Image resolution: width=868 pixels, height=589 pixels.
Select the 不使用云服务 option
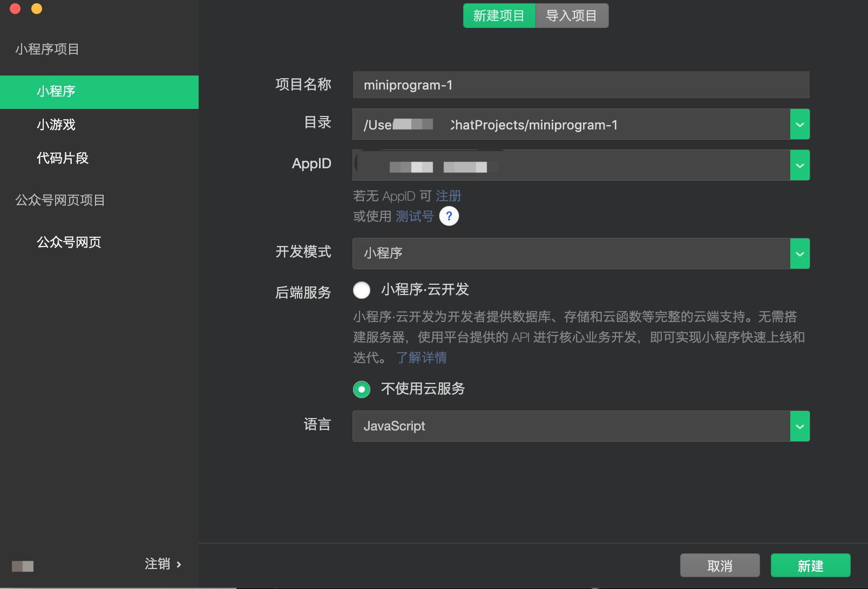(362, 389)
